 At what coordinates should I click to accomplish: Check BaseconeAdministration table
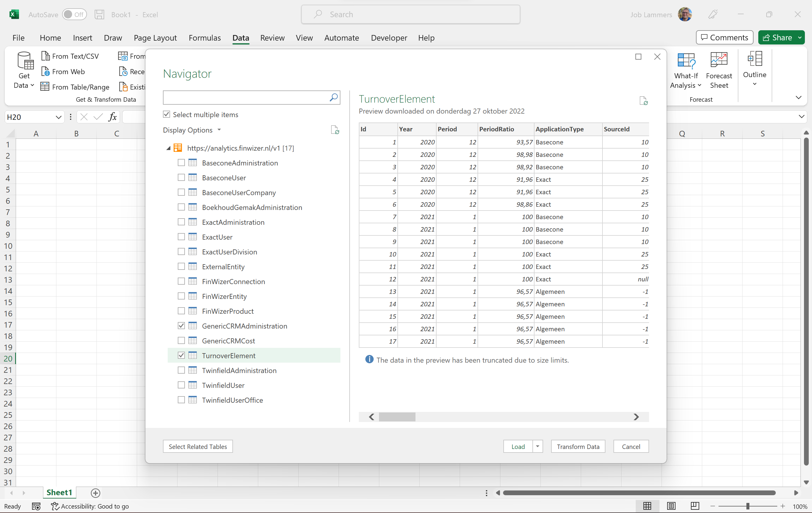tap(181, 163)
